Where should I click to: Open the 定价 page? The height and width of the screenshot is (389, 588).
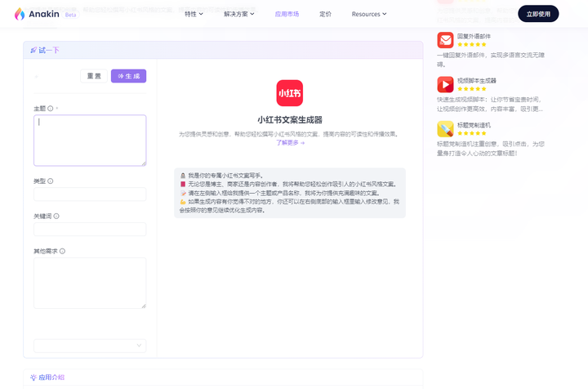click(x=325, y=14)
